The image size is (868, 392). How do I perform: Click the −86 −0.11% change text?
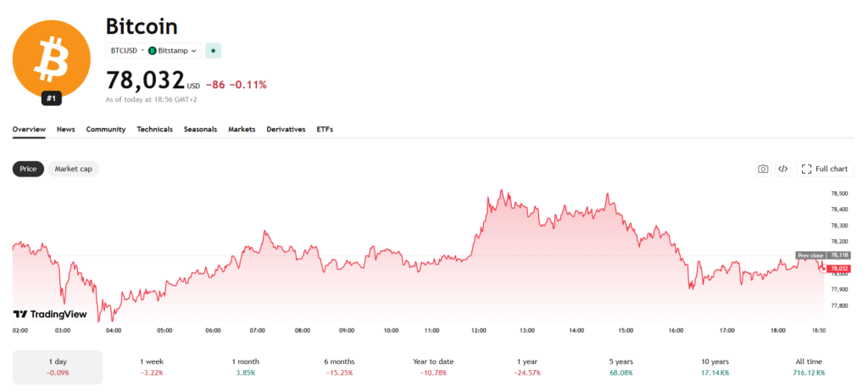tap(236, 85)
